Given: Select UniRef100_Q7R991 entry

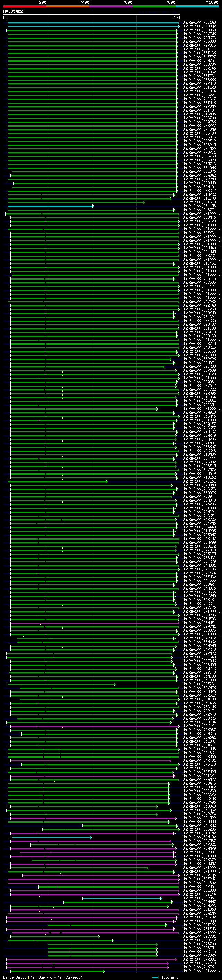Looking at the screenshot, I should pyautogui.click(x=199, y=959).
